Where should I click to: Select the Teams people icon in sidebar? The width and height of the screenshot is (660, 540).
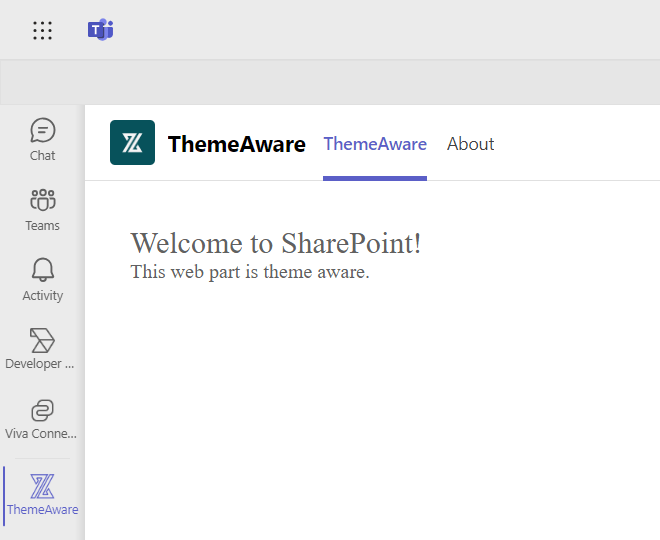42,200
